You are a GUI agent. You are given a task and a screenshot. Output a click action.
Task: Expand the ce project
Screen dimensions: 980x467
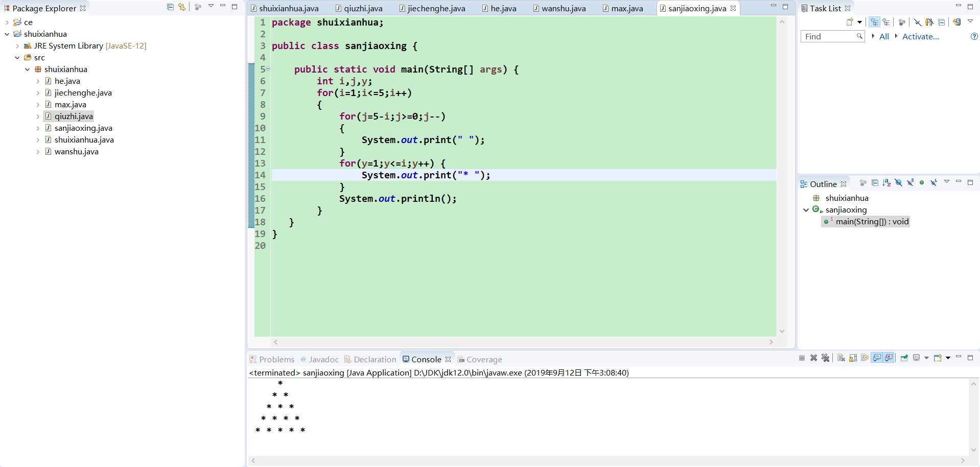point(7,22)
